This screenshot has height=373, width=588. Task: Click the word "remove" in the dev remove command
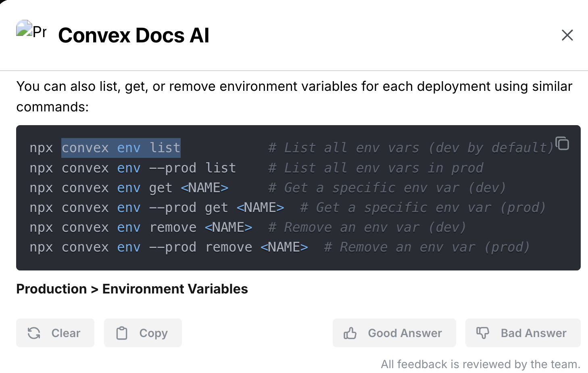coord(173,227)
